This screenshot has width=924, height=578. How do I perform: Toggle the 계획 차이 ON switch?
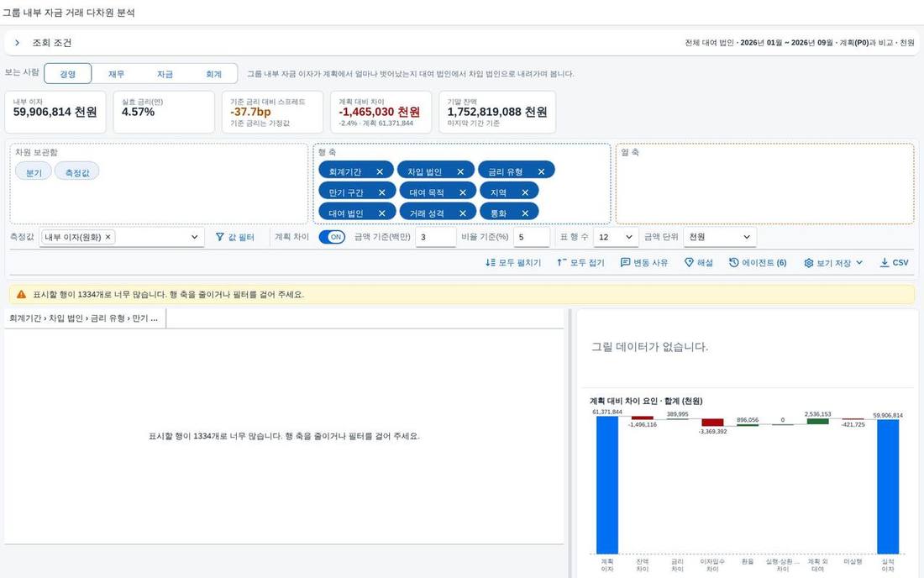[x=332, y=237]
